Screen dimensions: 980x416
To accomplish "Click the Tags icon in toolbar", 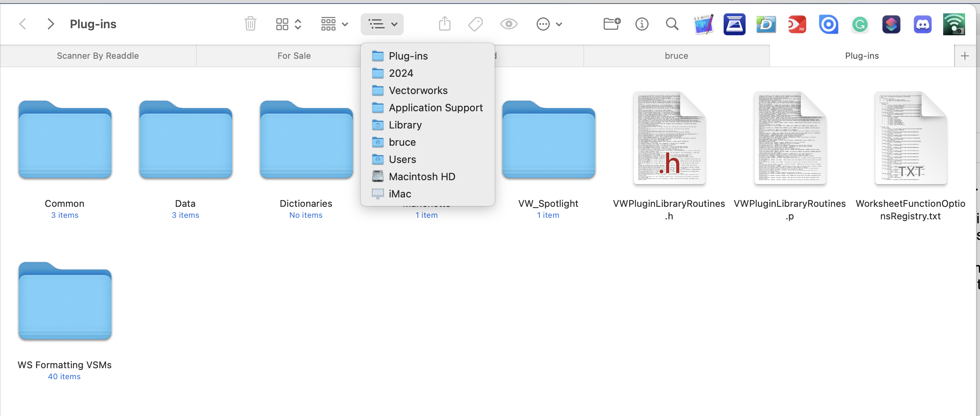I will pos(475,24).
